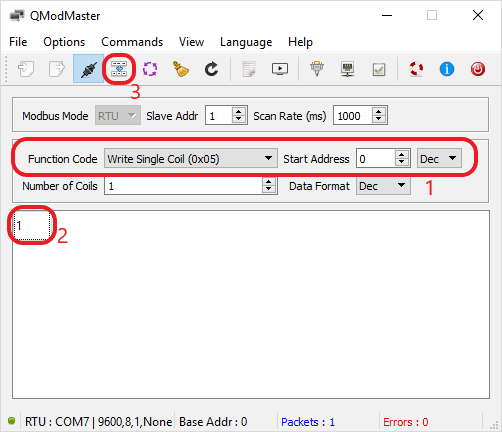Click the Scan Rate (ms) label
502x432 pixels.
coord(290,116)
